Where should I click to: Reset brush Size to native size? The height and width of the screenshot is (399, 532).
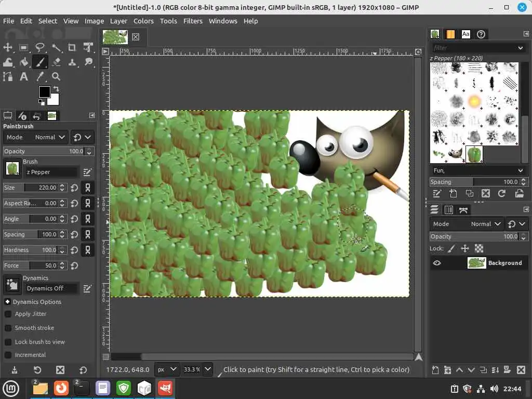pos(74,188)
